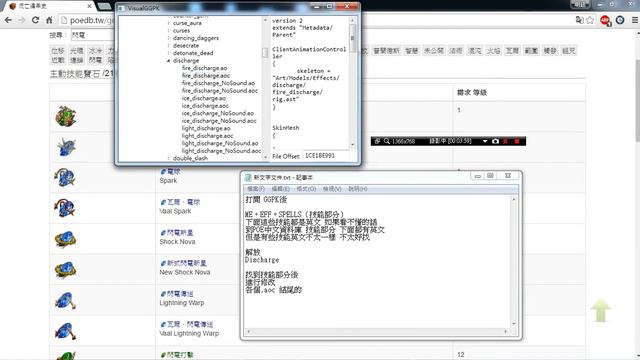Bookmark the page with the star icon
This screenshot has height=360, width=640.
tap(590, 20)
